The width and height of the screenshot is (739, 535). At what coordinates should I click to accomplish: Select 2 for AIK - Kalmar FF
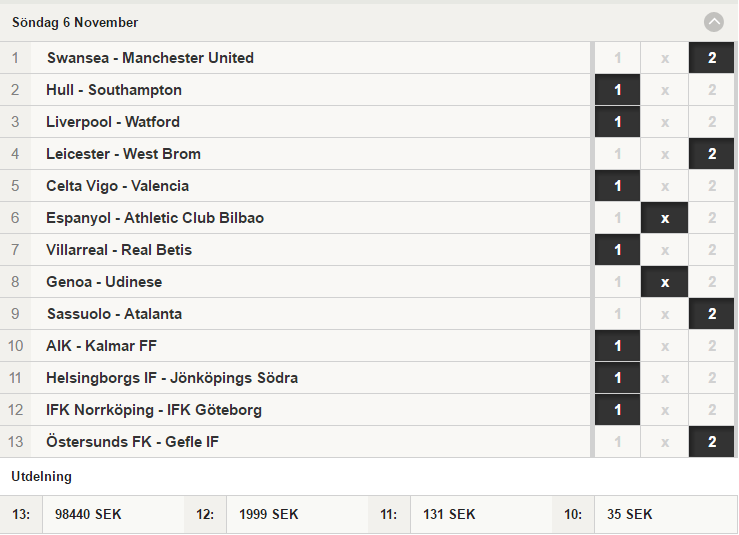click(712, 346)
